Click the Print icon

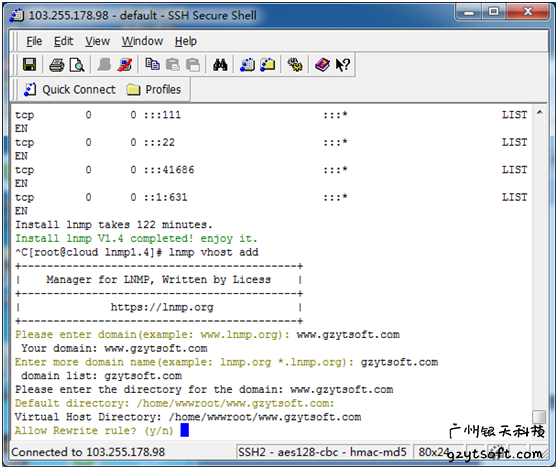(57, 65)
